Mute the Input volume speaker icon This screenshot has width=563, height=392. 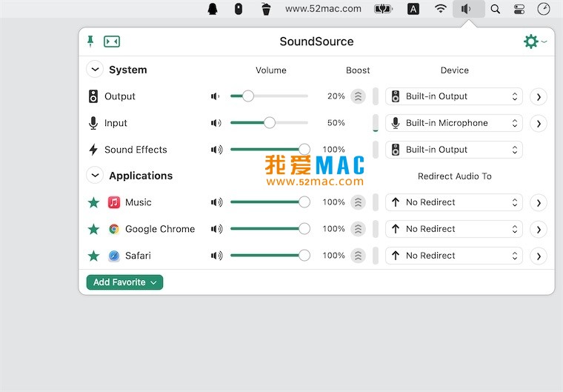[216, 123]
